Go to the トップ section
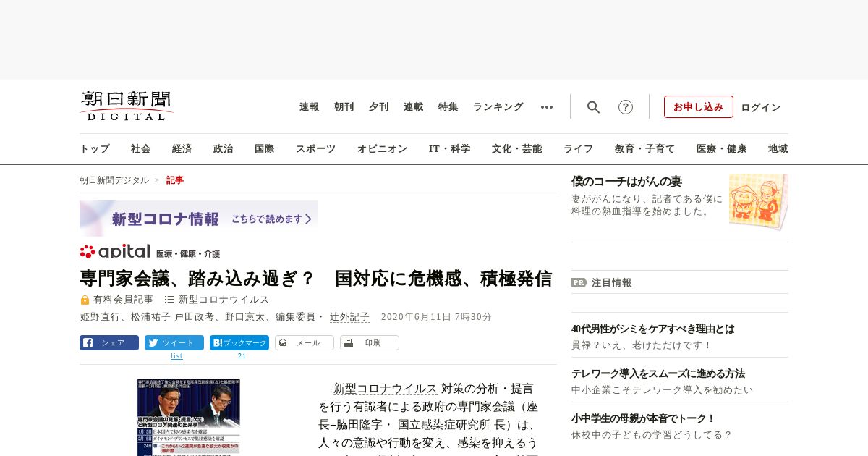The image size is (868, 456). click(95, 148)
